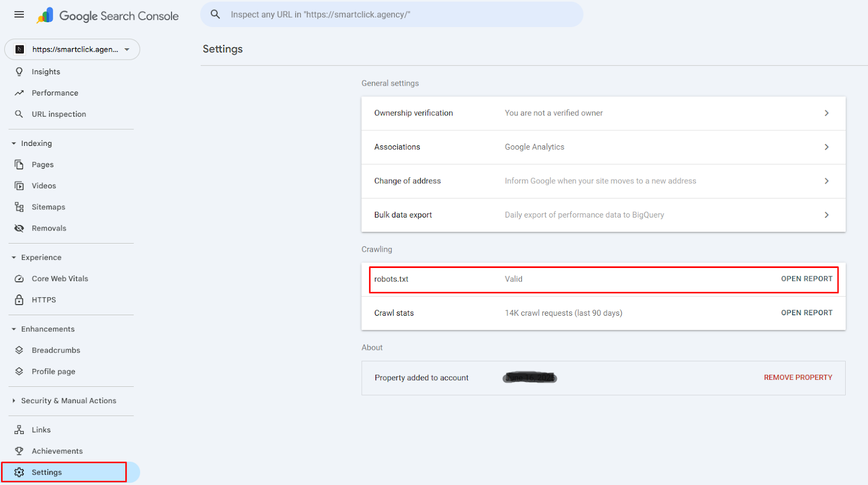Open Change of address row chevron

(x=827, y=181)
